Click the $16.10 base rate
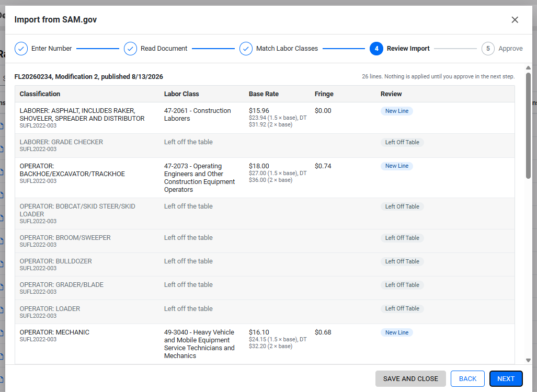This screenshot has width=537, height=392. point(259,332)
